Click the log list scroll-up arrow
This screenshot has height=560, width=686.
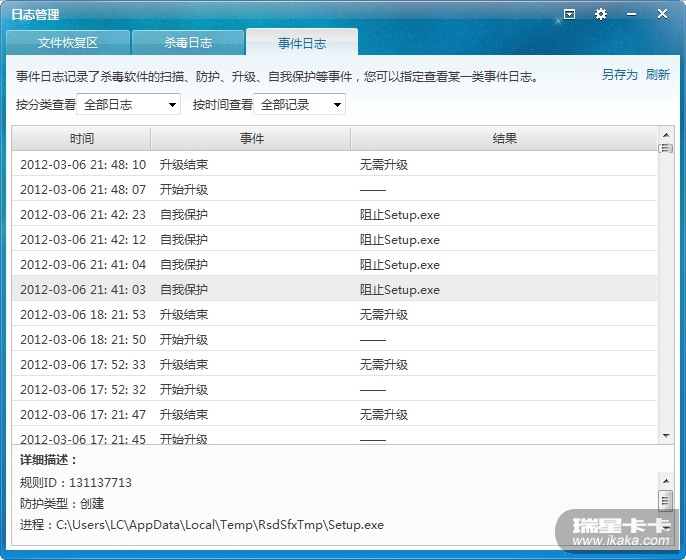click(x=666, y=135)
